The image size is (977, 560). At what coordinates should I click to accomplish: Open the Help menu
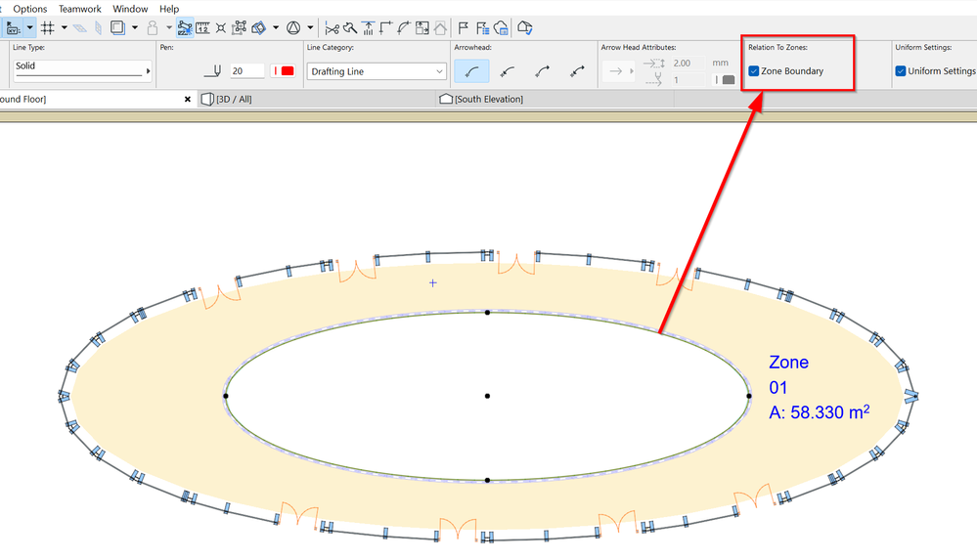click(x=169, y=9)
